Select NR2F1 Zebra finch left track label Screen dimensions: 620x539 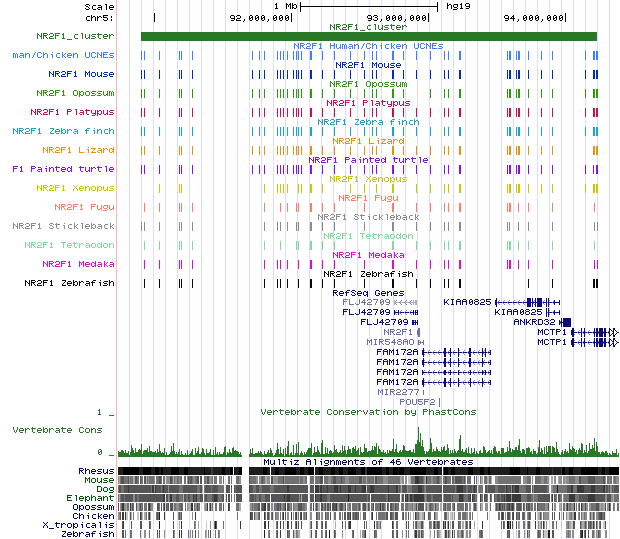[63, 131]
